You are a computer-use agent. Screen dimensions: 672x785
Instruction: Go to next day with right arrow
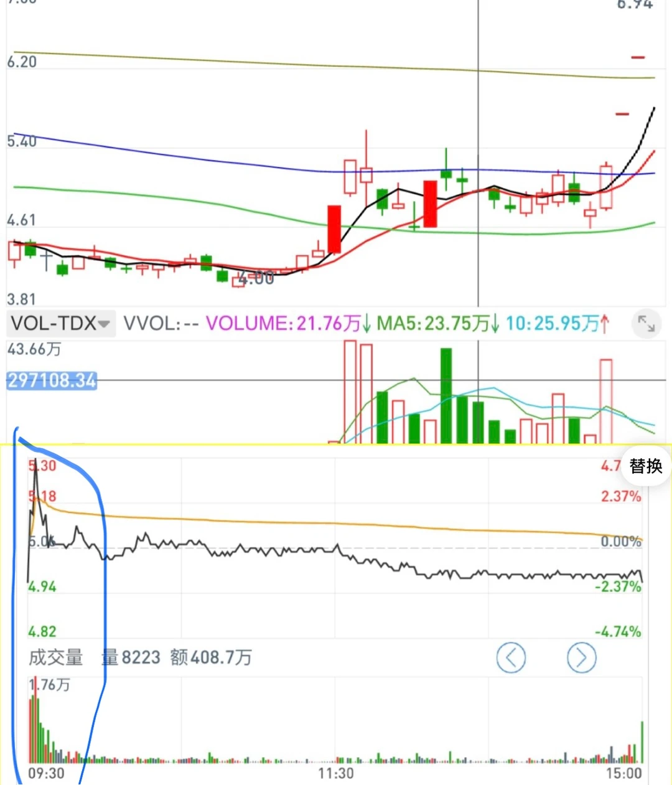click(x=582, y=657)
